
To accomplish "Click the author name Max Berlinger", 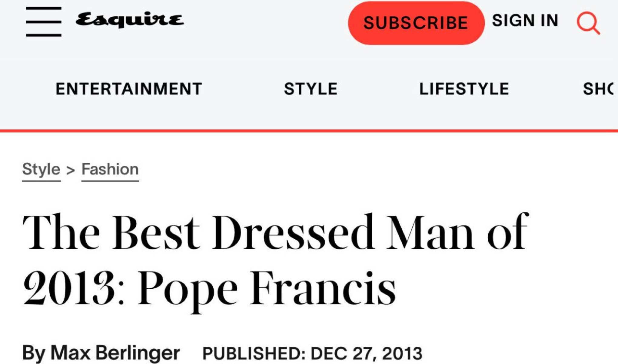I will (115, 353).
